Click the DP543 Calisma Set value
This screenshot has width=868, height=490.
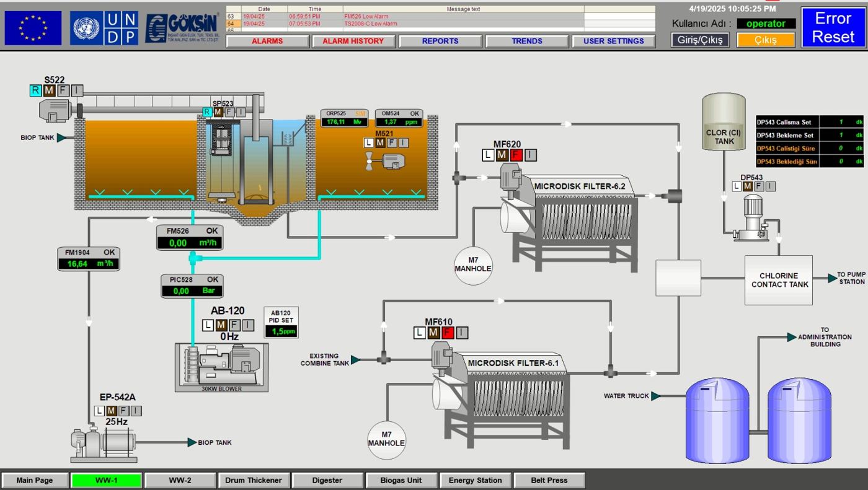click(x=841, y=122)
